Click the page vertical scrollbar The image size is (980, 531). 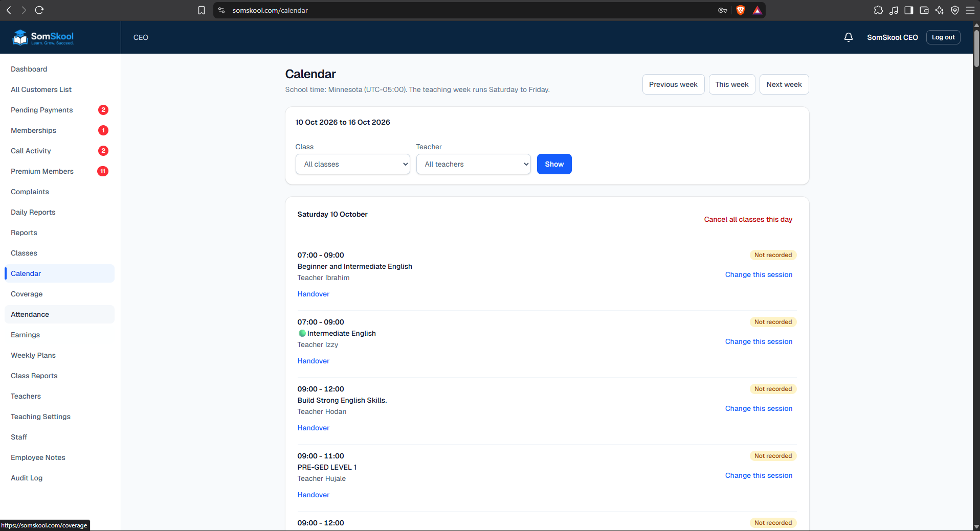(976, 49)
